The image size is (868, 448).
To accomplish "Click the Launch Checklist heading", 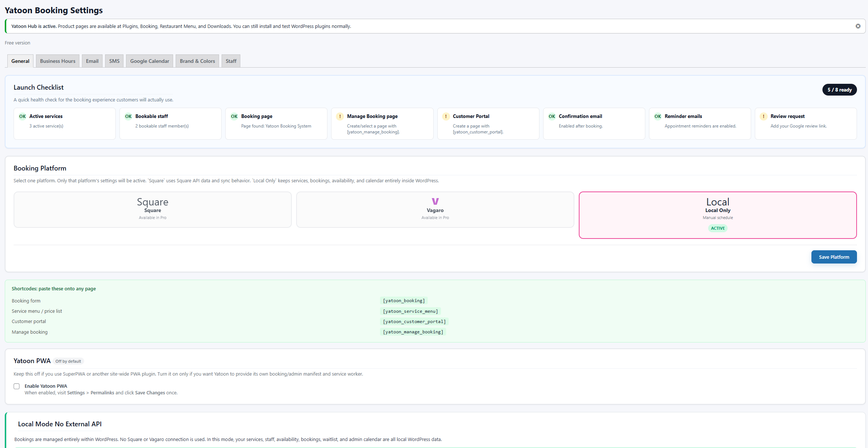I will pyautogui.click(x=39, y=87).
